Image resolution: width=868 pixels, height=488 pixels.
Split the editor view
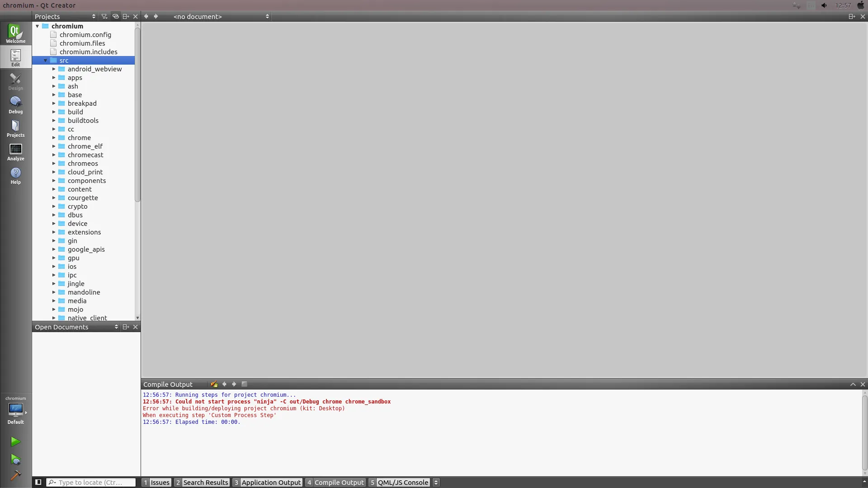[852, 16]
